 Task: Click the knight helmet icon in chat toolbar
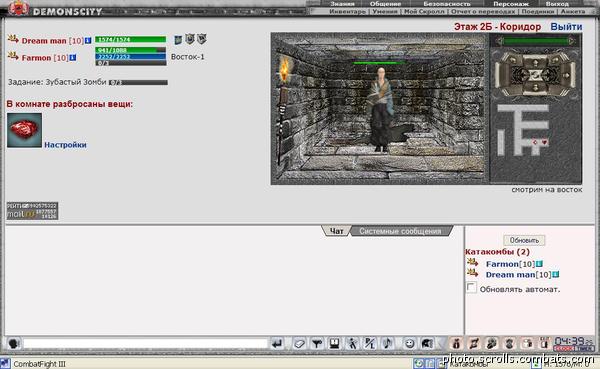coord(427,343)
